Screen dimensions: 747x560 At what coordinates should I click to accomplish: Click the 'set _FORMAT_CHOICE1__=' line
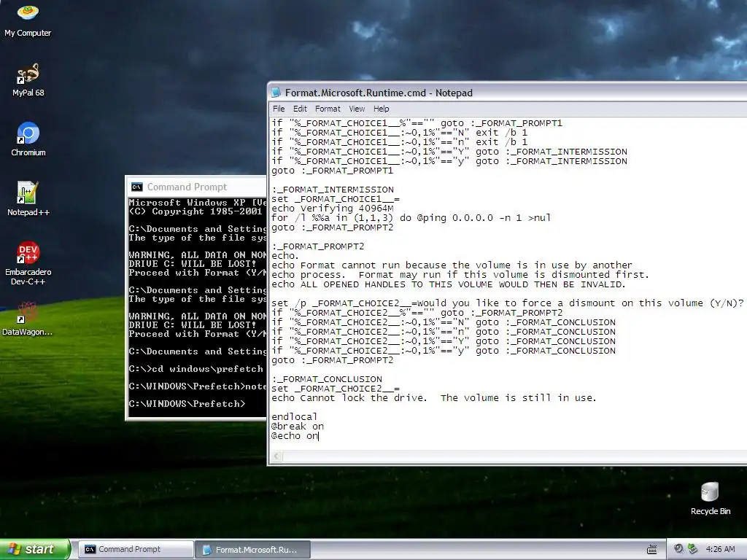tap(336, 199)
